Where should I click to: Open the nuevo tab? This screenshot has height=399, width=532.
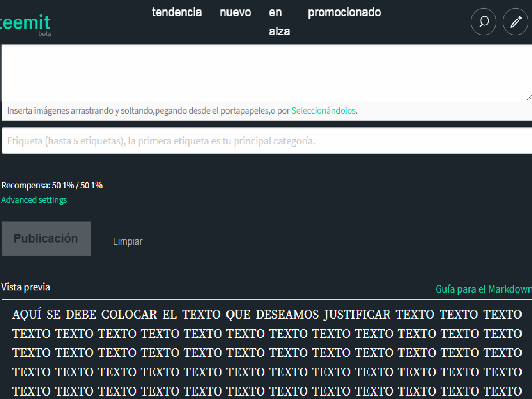point(236,12)
